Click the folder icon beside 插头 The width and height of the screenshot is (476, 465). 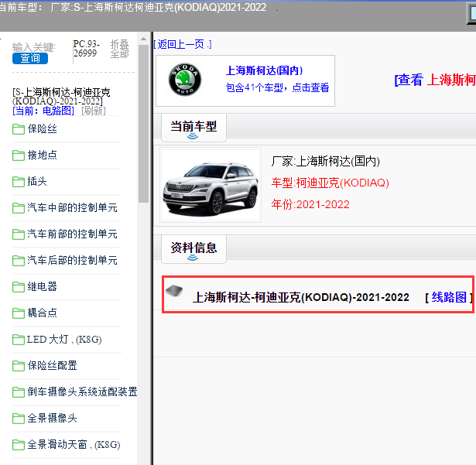click(19, 182)
